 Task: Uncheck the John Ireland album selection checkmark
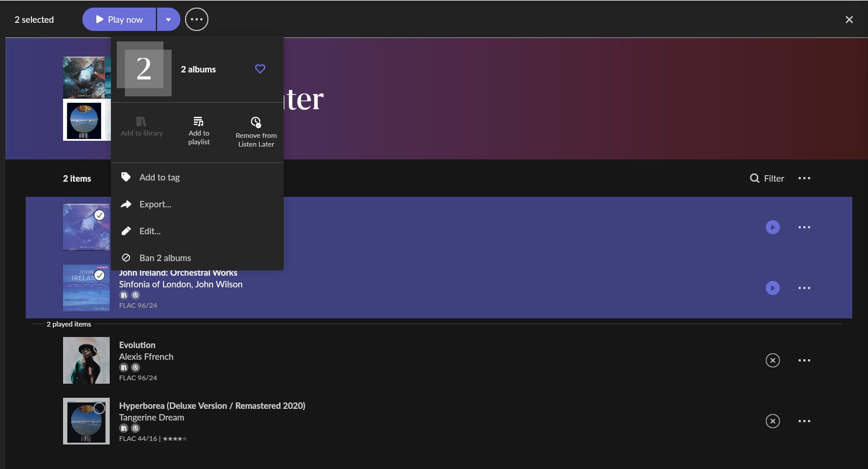pos(100,275)
